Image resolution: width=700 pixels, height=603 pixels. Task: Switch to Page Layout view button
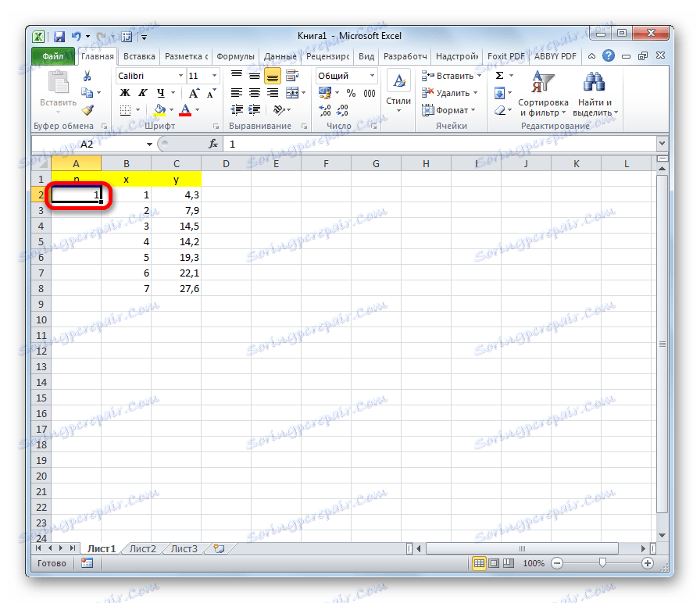click(x=493, y=563)
